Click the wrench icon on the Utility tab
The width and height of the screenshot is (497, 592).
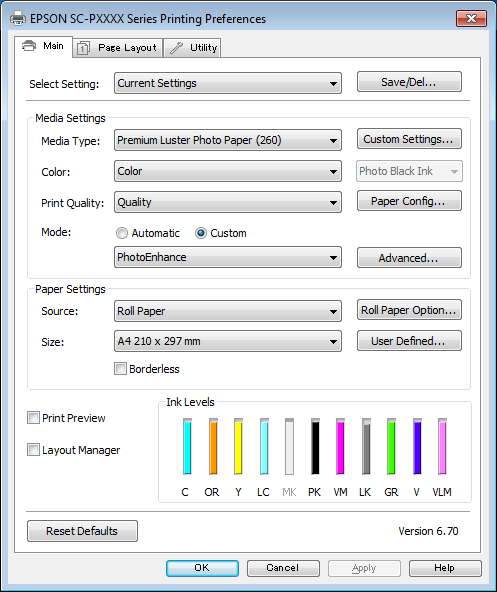pos(176,48)
